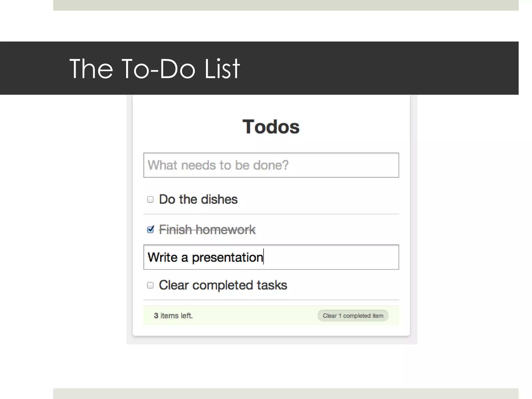Viewport: 532px width, 399px height.
Task: Click the bold number 3 in the footer
Action: (156, 316)
